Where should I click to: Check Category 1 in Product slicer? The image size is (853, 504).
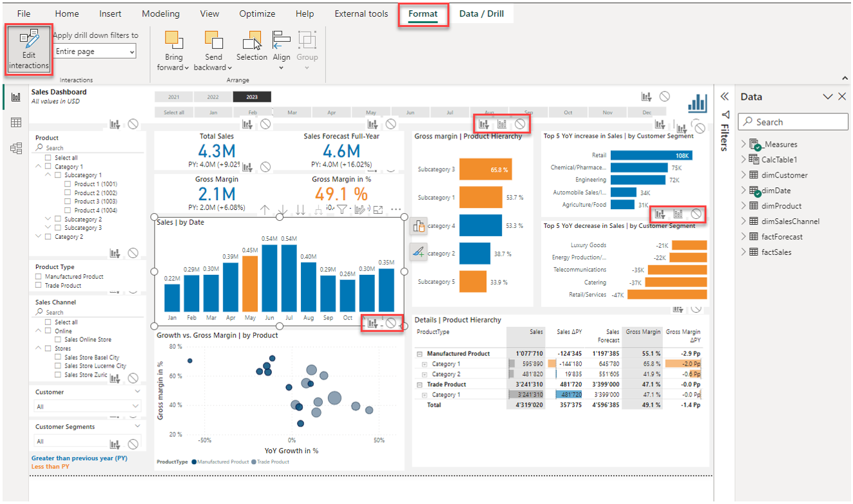[48, 167]
